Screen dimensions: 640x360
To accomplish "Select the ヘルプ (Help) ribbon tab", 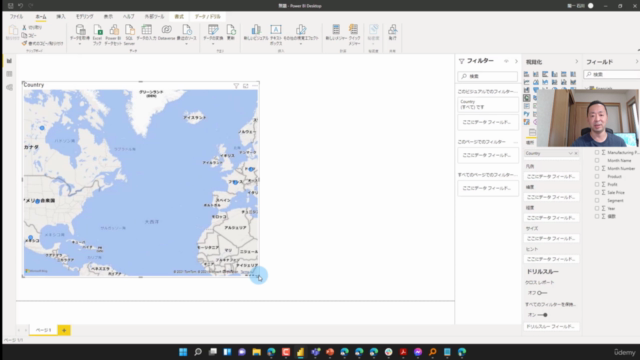I will (129, 17).
